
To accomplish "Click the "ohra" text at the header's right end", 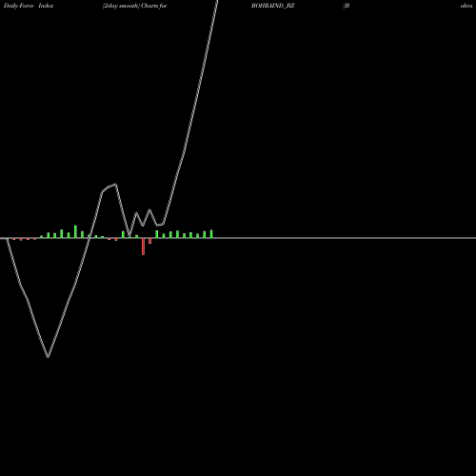I will [x=466, y=6].
